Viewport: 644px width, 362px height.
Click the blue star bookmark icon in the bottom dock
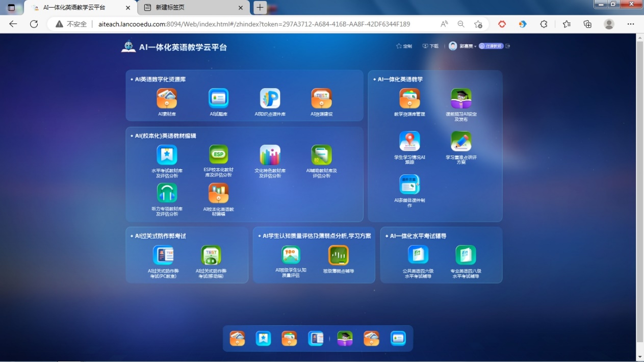click(263, 339)
